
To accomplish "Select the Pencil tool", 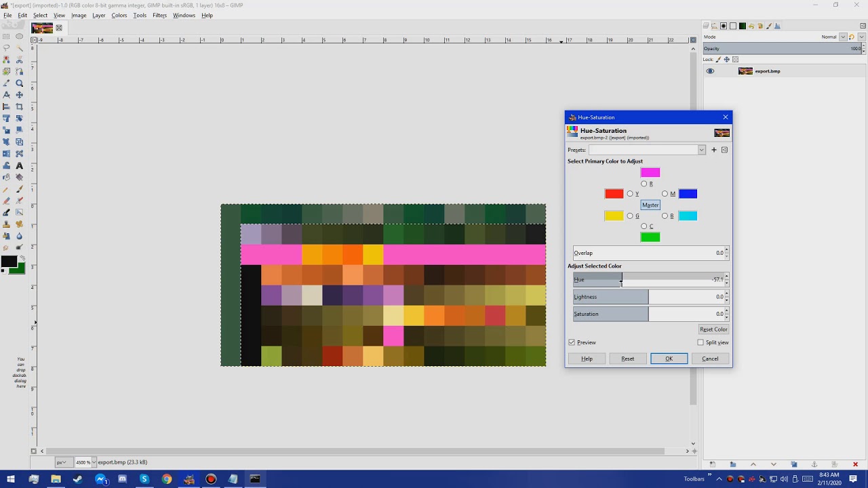I will pos(6,188).
